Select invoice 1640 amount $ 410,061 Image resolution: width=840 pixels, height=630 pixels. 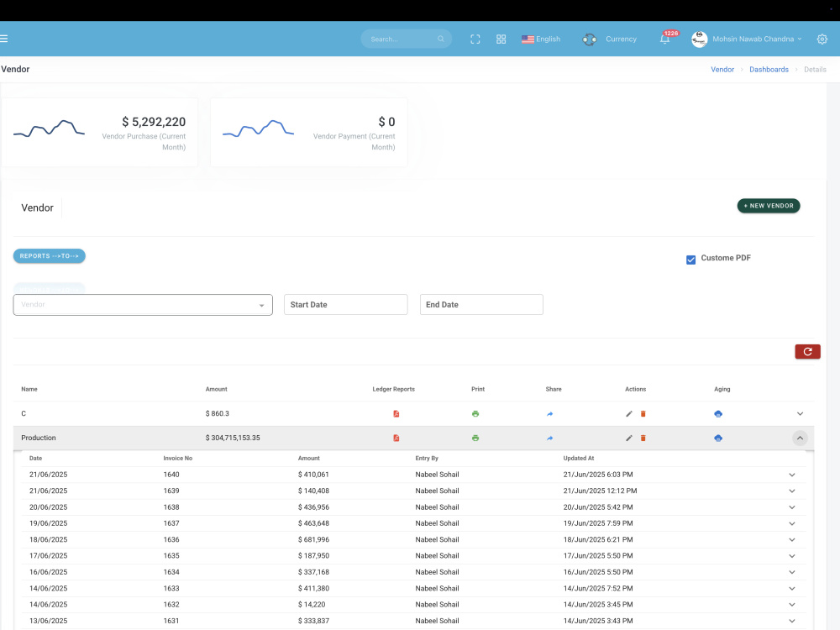click(x=313, y=475)
